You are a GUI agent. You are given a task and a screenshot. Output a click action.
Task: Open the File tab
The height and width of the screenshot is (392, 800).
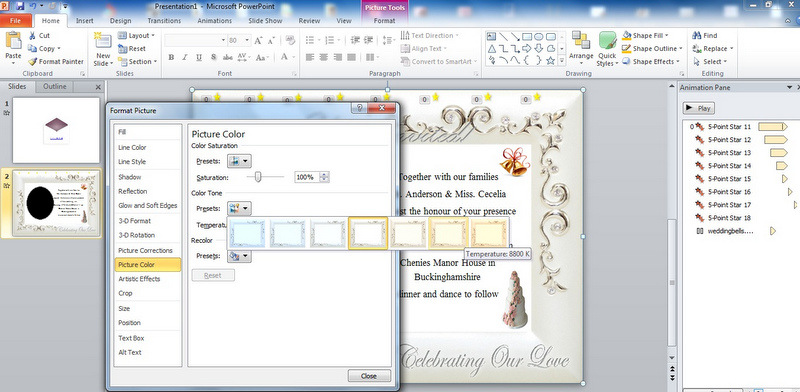click(15, 20)
